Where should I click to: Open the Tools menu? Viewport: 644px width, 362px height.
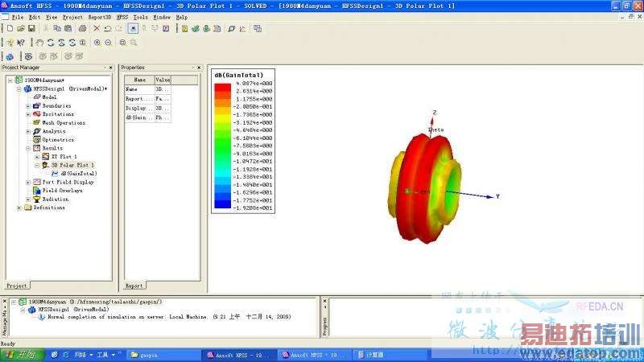coord(140,17)
